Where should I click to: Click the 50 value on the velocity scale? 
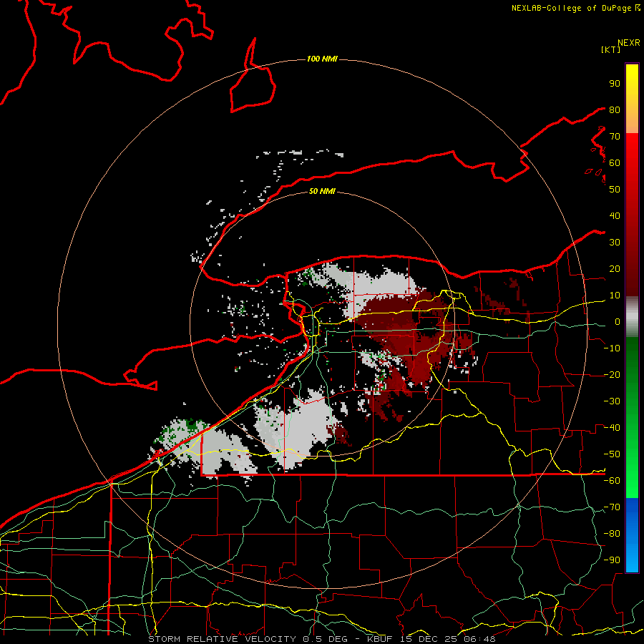615,190
